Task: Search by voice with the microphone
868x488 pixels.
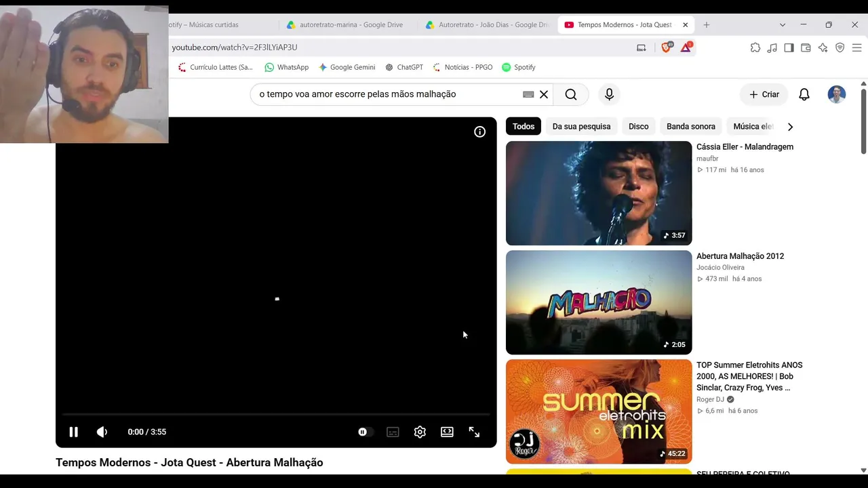Action: [609, 94]
